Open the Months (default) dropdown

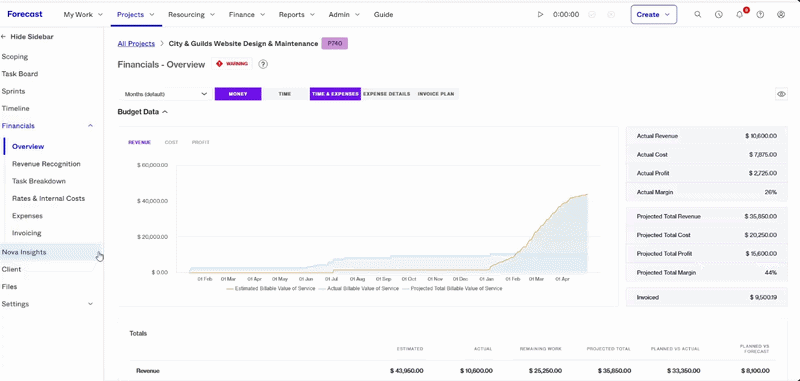[x=165, y=94]
